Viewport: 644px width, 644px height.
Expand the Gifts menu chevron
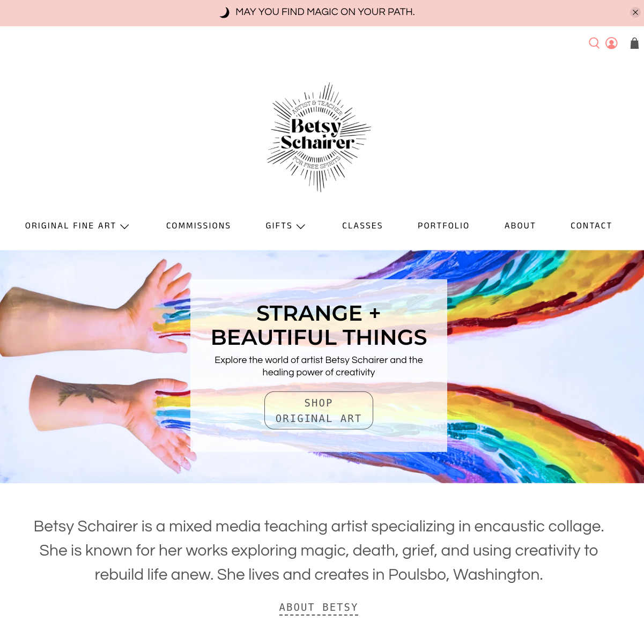301,226
